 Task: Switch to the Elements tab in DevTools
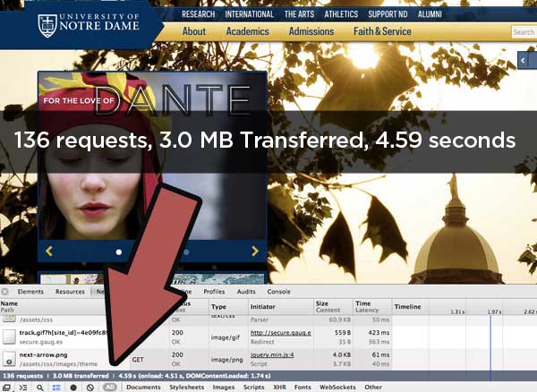click(x=30, y=292)
